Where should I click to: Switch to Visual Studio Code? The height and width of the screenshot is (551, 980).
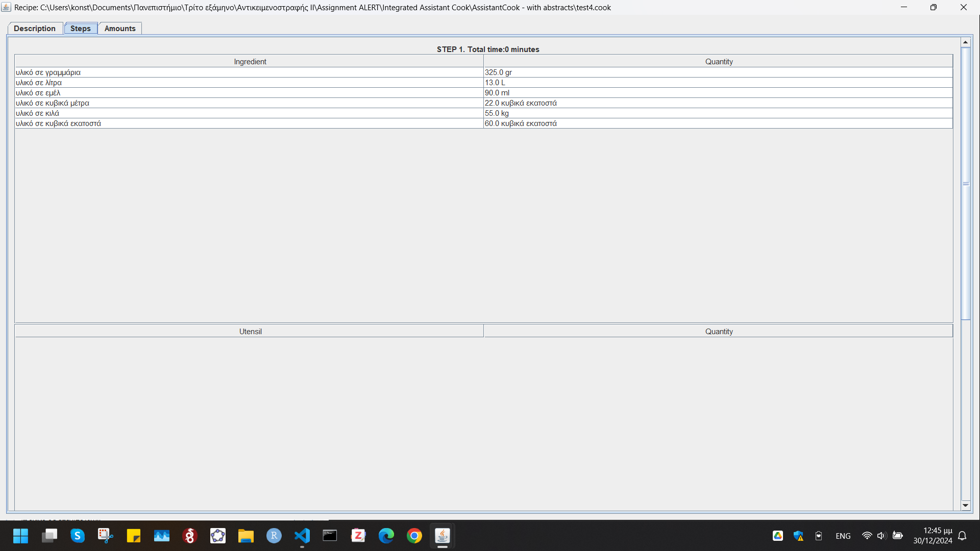click(302, 536)
